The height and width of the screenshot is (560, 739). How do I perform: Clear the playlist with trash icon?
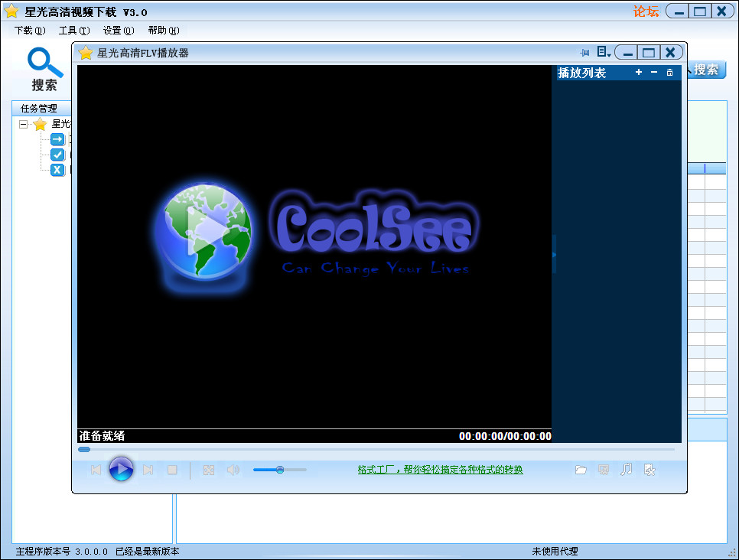(670, 73)
